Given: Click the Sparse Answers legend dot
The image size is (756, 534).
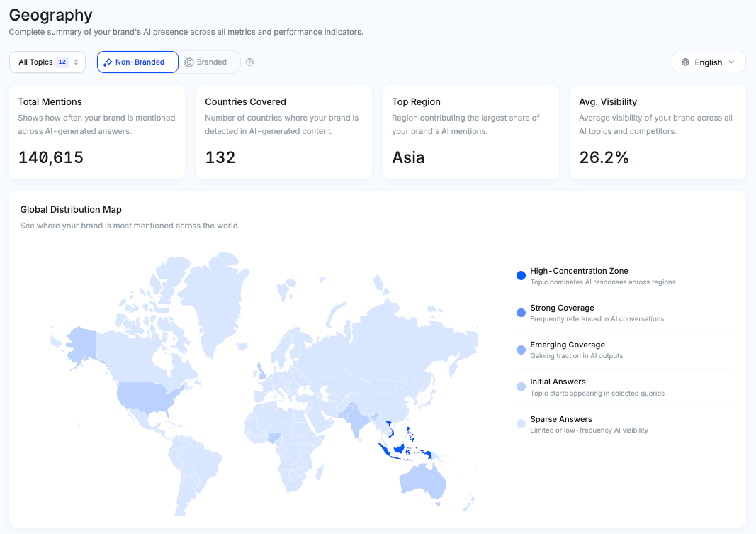Looking at the screenshot, I should 521,424.
